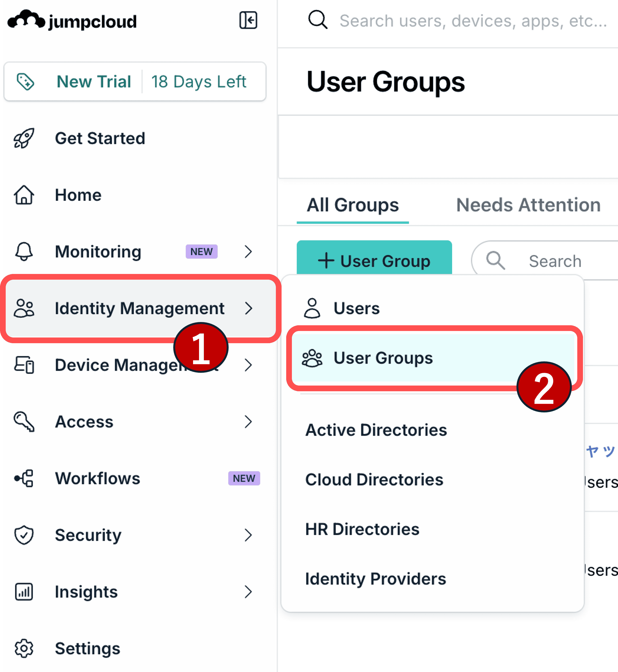
Task: Click the Access label in sidebar
Action: coord(84,422)
